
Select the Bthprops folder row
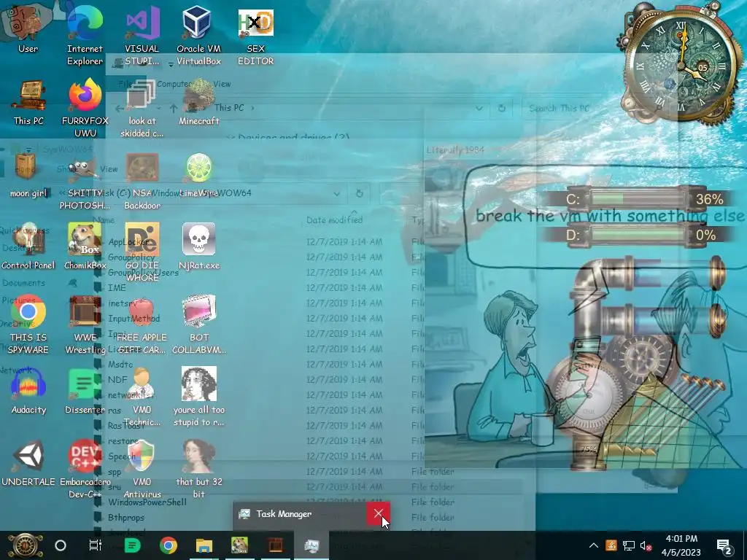point(125,518)
